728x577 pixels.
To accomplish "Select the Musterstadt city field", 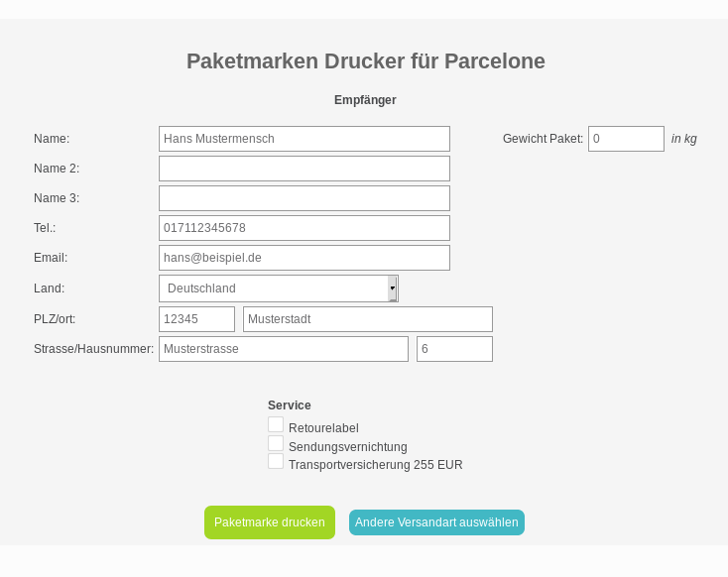I will coord(367,319).
